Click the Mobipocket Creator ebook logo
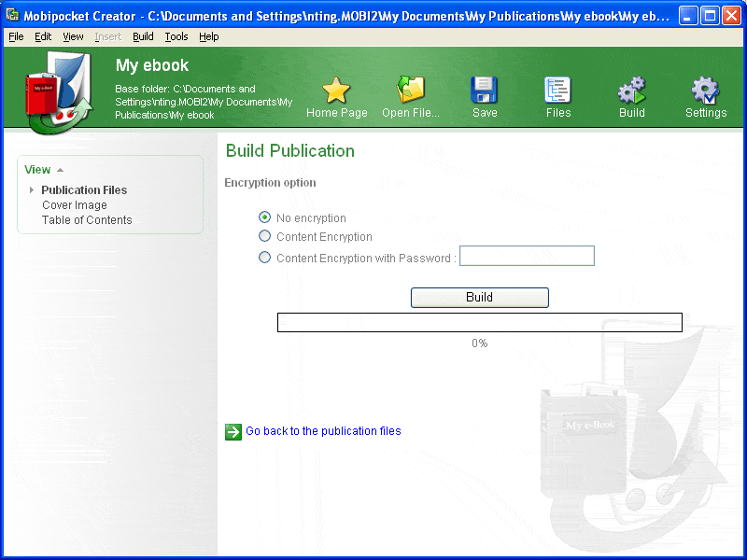 coord(59,92)
